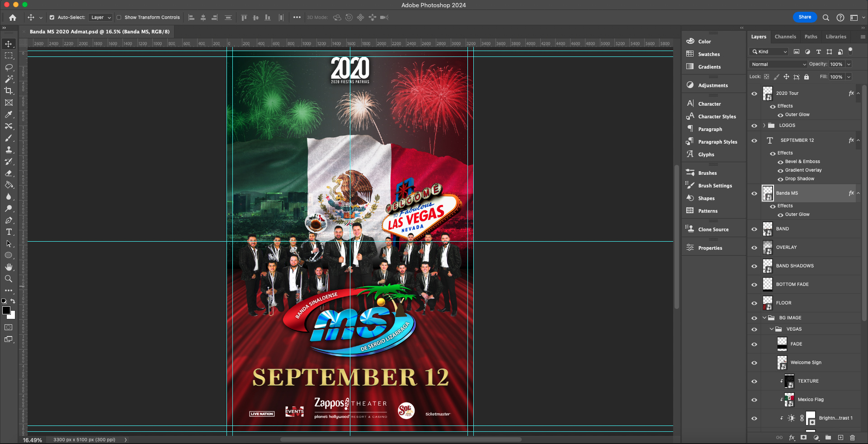The height and width of the screenshot is (444, 868).
Task: Open the Layers panel options menu
Action: (863, 37)
